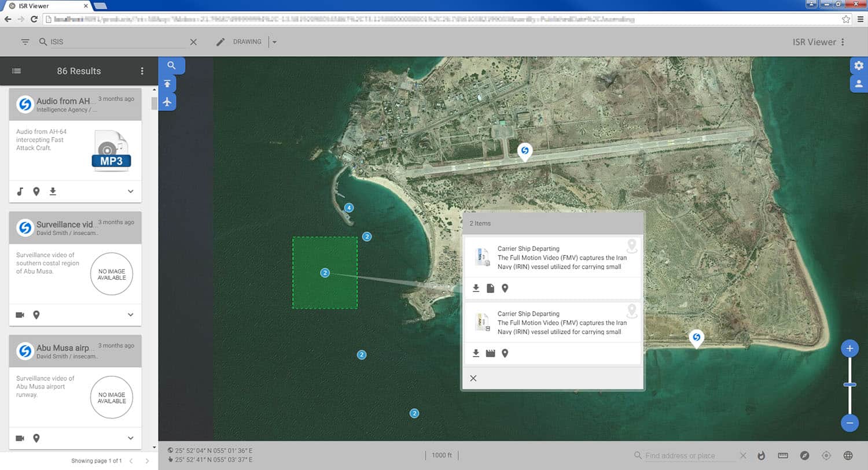The image size is (868, 470).
Task: Click the upload icon on the map toolbar
Action: (x=167, y=83)
